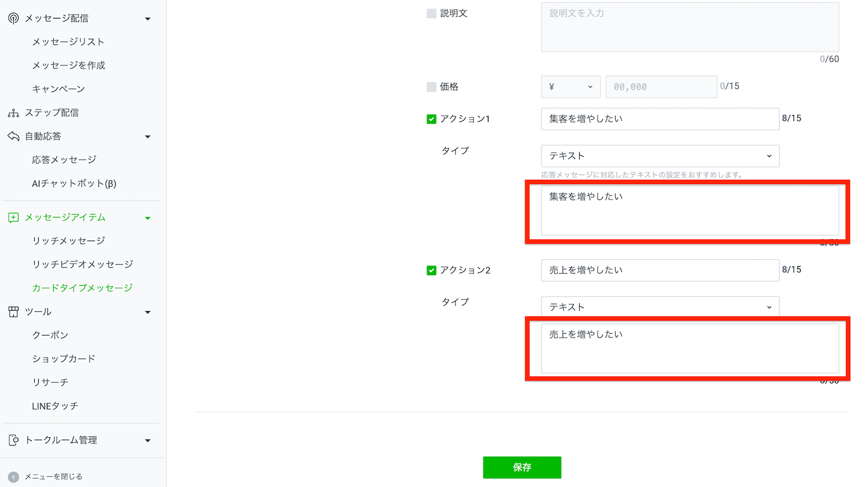Open the AIチャットボット(β) link
Viewport: 868px width, 487px height.
click(74, 183)
